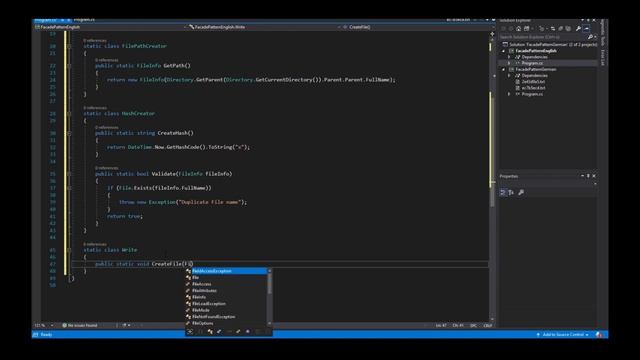Click the Categorized icon in Properties panel
This screenshot has height=360, width=640.
click(x=503, y=192)
